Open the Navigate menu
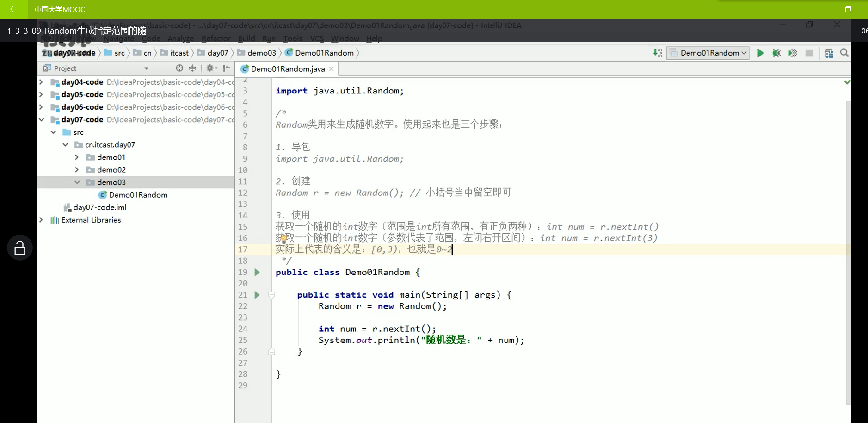Image resolution: width=868 pixels, height=423 pixels. pos(118,38)
